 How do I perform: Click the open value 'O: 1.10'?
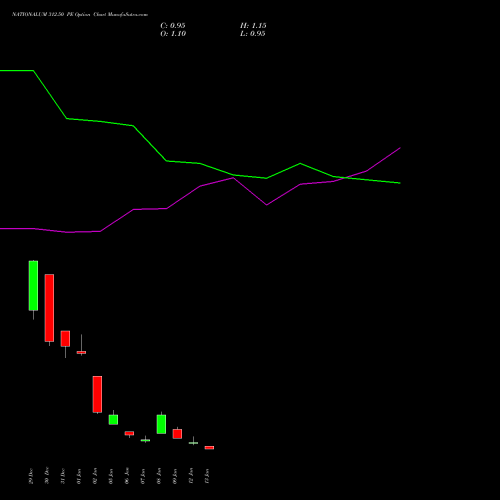[x=173, y=34]
